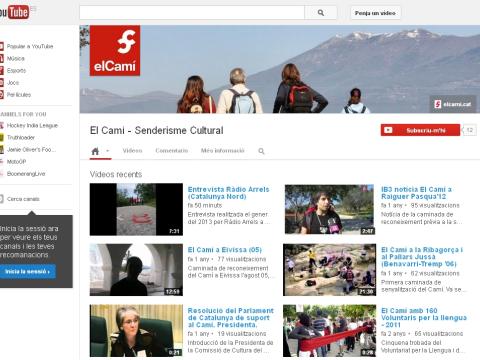Click the YouTube logo
This screenshot has width=480, height=360.
click(x=14, y=12)
